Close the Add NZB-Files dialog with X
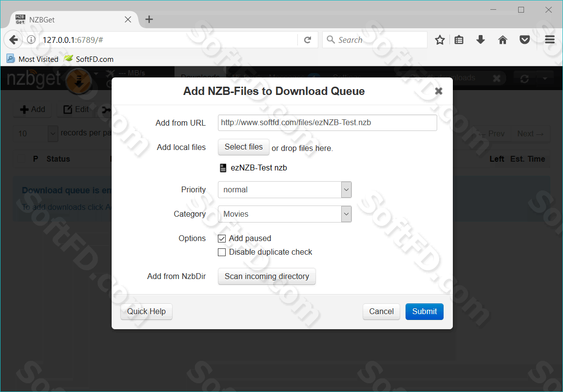 pos(438,91)
